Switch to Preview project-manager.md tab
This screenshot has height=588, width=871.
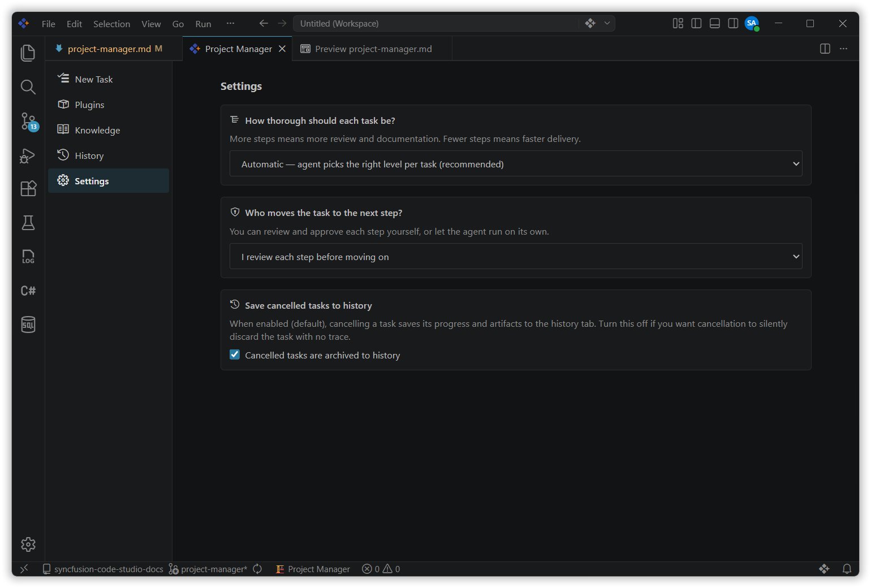coord(373,49)
